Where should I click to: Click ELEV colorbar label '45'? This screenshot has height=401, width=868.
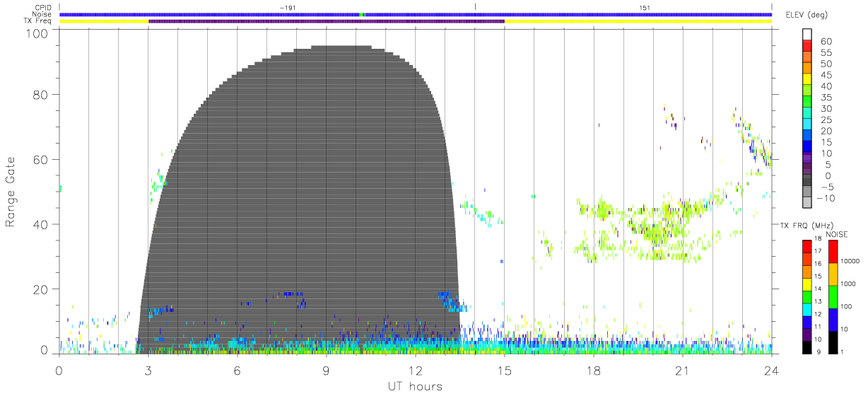(825, 75)
